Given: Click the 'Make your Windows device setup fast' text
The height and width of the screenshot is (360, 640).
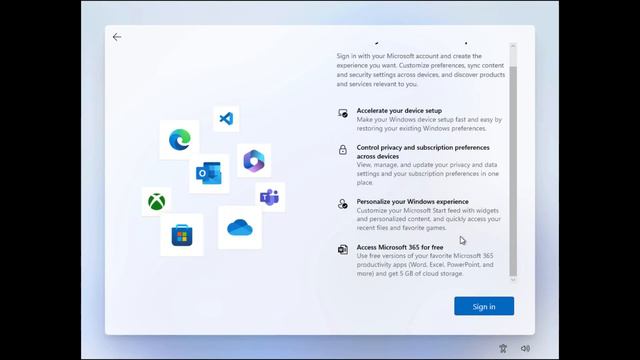Looking at the screenshot, I should pos(429,124).
